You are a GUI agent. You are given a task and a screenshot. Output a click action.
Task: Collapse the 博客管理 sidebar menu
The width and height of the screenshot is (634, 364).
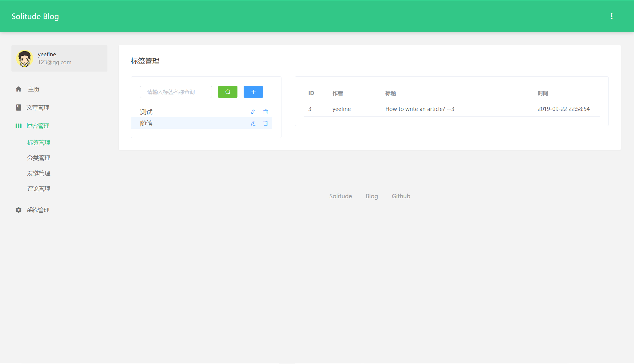pos(38,126)
